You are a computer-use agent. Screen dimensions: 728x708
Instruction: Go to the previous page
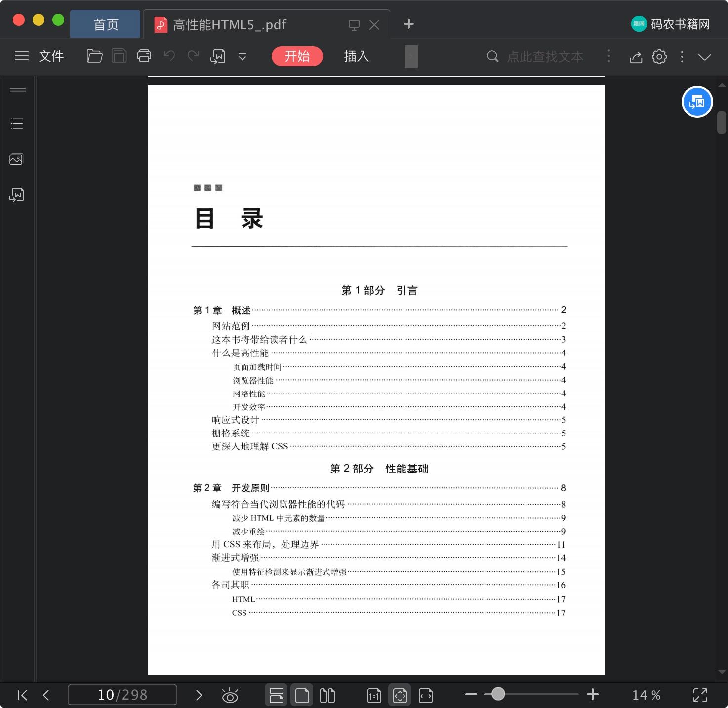pos(46,695)
